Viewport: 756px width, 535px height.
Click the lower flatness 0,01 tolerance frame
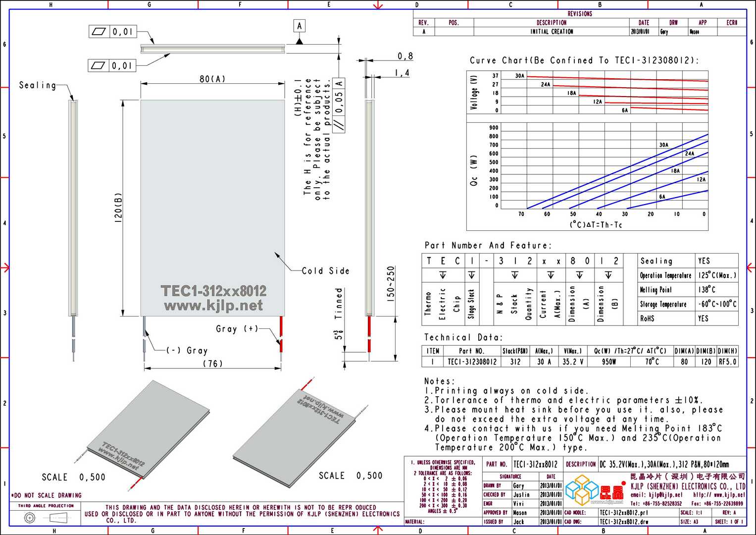point(111,65)
